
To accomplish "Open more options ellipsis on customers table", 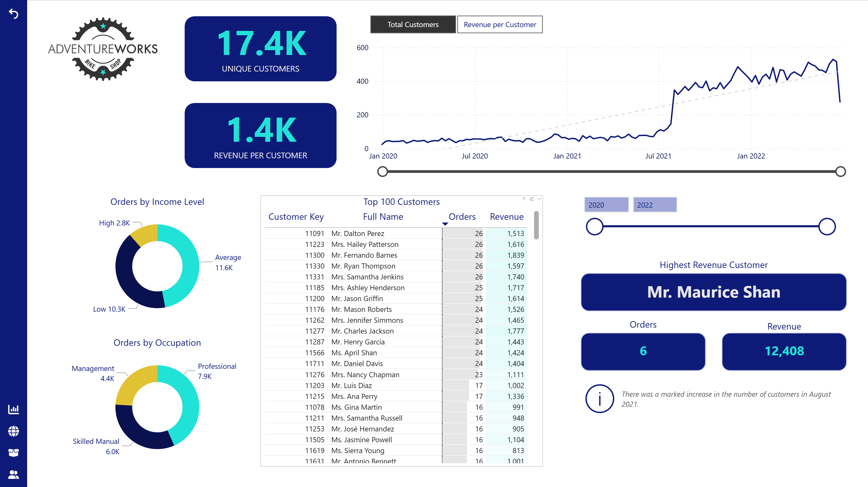I will pos(539,199).
